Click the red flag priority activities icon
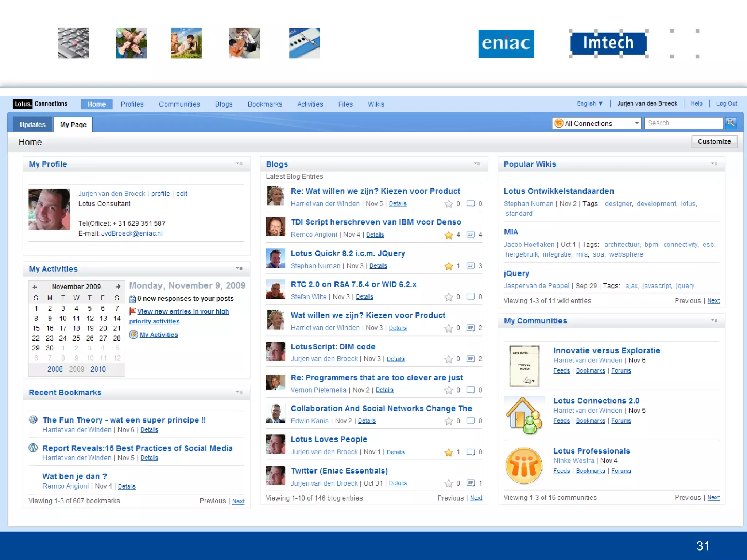747x560 pixels. [x=132, y=311]
